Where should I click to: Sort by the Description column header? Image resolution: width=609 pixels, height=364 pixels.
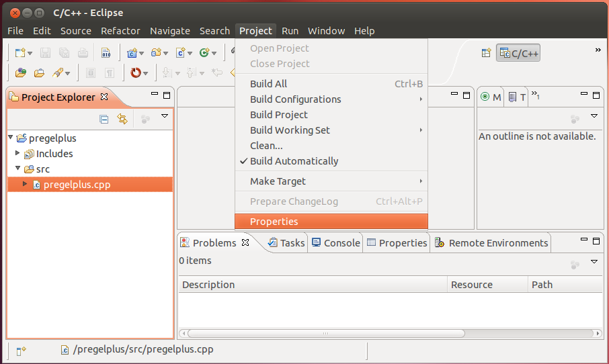click(313, 285)
